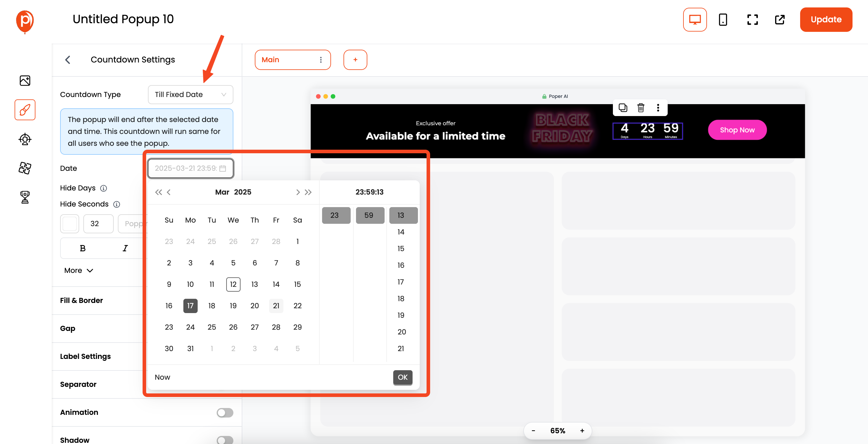This screenshot has height=444, width=868.
Task: Go to next month in calendar
Action: (298, 192)
